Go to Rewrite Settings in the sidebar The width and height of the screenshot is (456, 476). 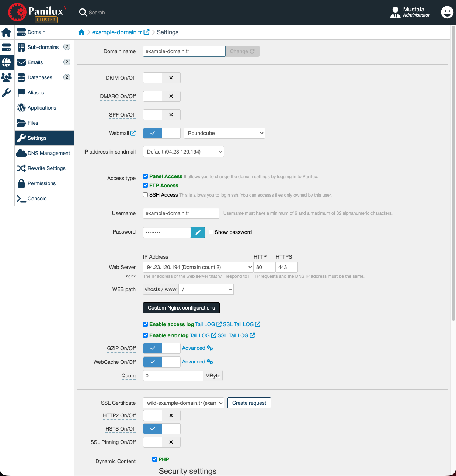coord(46,168)
